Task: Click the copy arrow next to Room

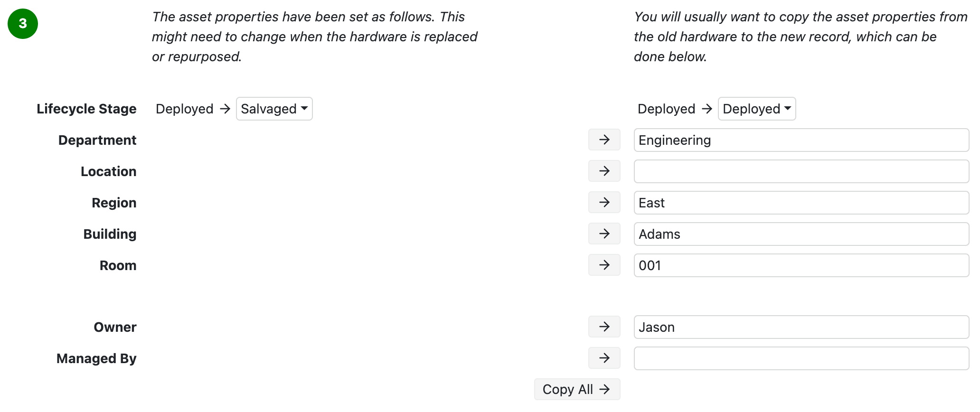Action: tap(604, 265)
